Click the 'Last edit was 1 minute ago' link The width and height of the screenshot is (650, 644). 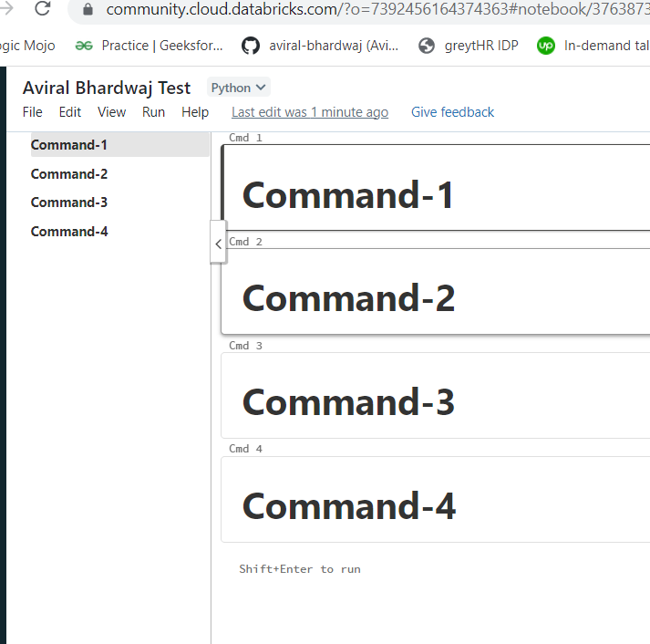point(309,112)
